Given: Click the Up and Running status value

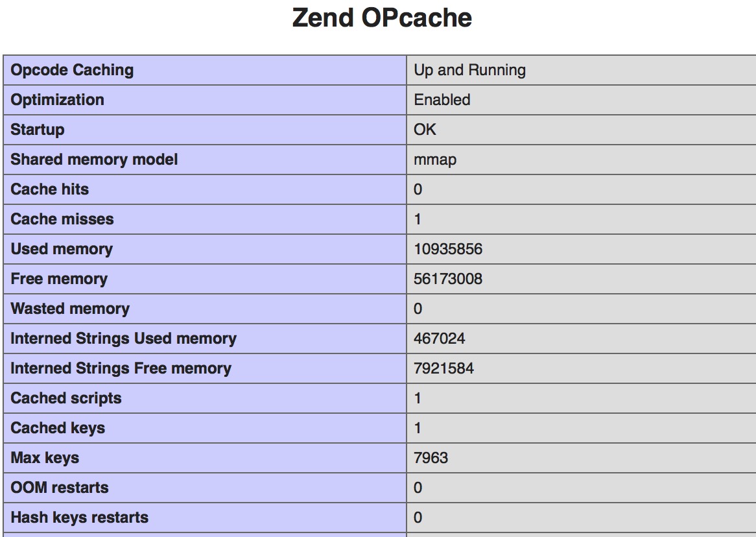Looking at the screenshot, I should pyautogui.click(x=469, y=70).
